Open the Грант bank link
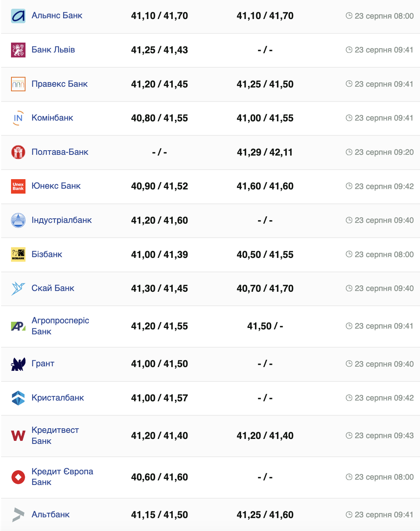The width and height of the screenshot is (420, 531). pos(43,364)
